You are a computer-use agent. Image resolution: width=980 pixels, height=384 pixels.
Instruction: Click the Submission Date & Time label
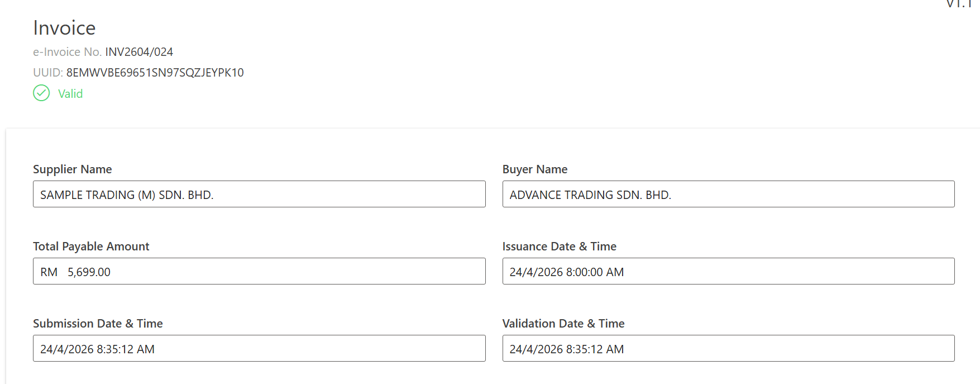[x=98, y=324]
